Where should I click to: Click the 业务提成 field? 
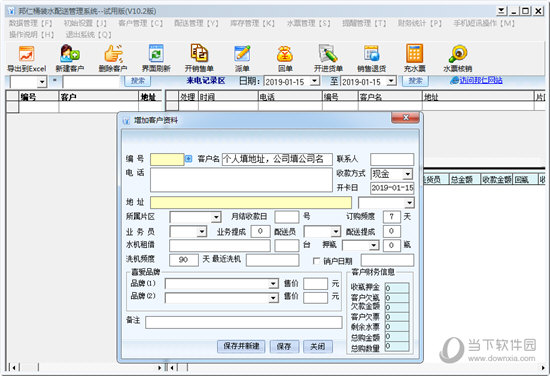pos(260,231)
